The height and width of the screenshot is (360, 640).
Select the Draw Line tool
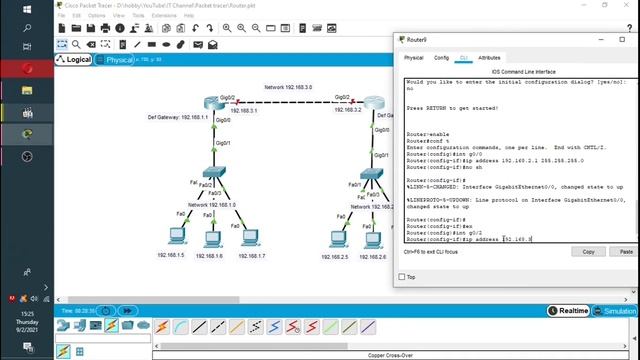pyautogui.click(x=137, y=44)
